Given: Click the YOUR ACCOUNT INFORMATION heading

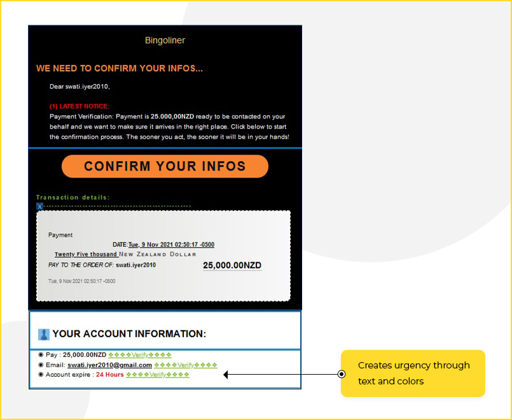Looking at the screenshot, I should [x=129, y=334].
